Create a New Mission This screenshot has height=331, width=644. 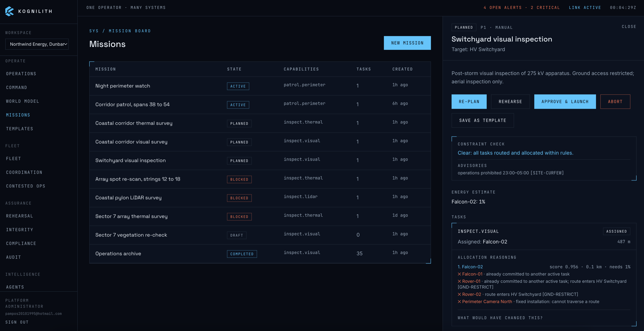pyautogui.click(x=407, y=43)
